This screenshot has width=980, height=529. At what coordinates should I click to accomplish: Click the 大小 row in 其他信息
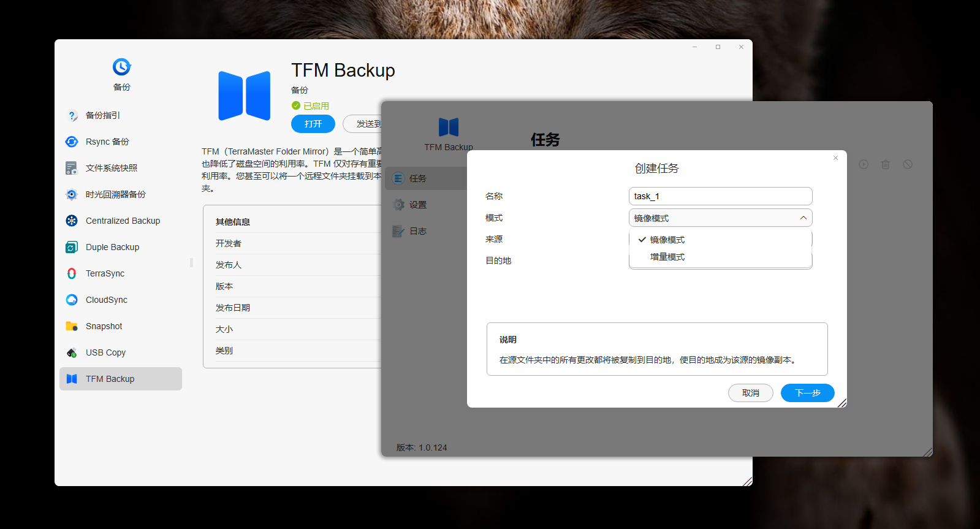298,329
